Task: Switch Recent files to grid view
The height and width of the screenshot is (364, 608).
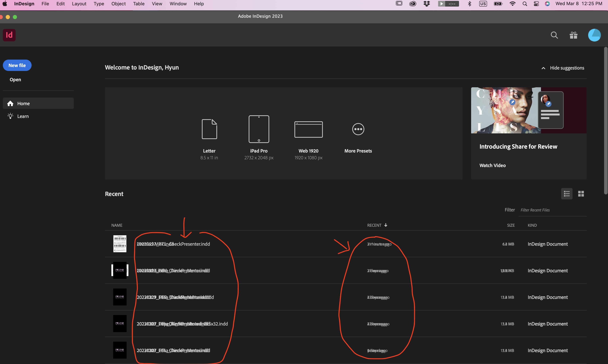Action: (581, 194)
